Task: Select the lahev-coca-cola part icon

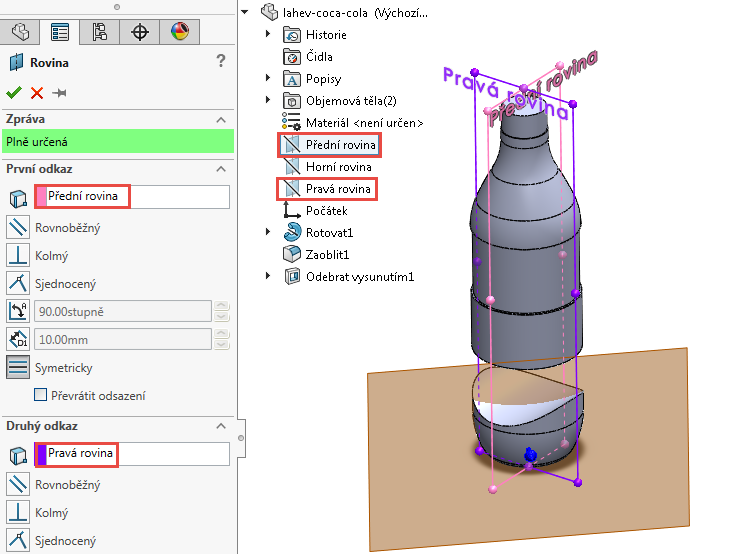Action: point(269,12)
